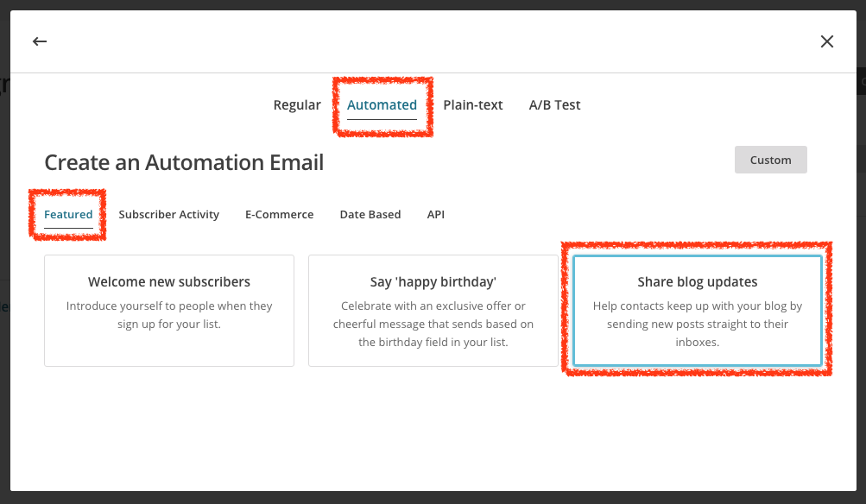Open the Plain-text campaign tab

pos(473,105)
